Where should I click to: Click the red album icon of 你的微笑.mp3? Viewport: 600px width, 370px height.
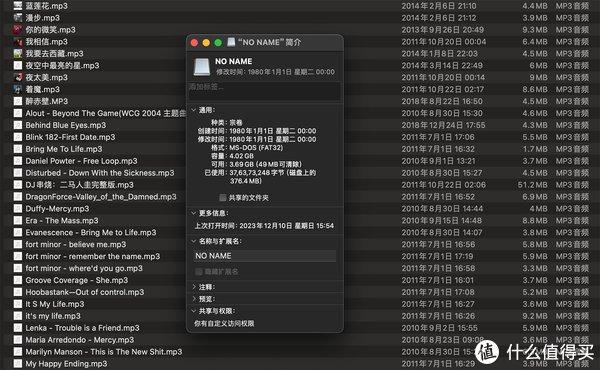click(x=18, y=29)
